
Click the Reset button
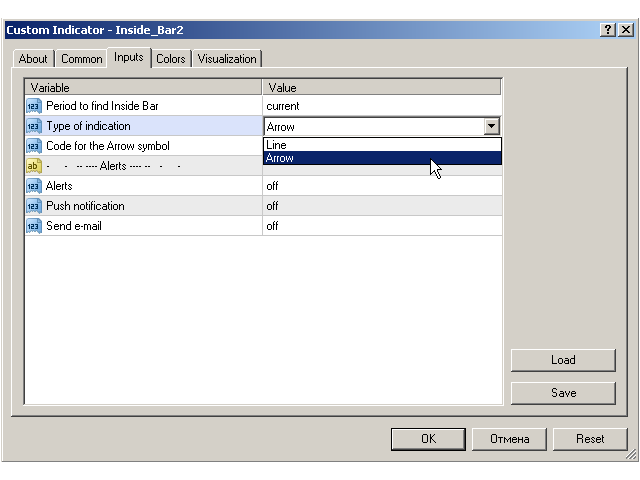(x=590, y=439)
